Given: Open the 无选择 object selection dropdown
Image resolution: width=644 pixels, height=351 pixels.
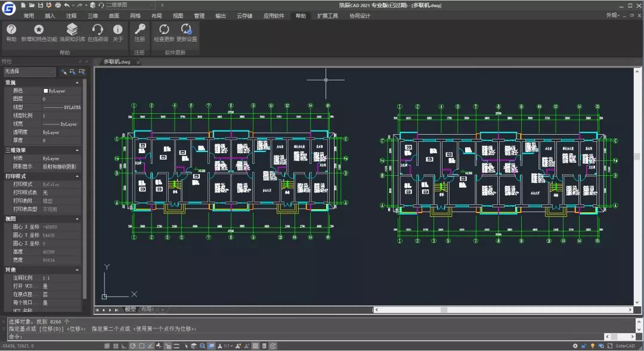Looking at the screenshot, I should coord(29,72).
